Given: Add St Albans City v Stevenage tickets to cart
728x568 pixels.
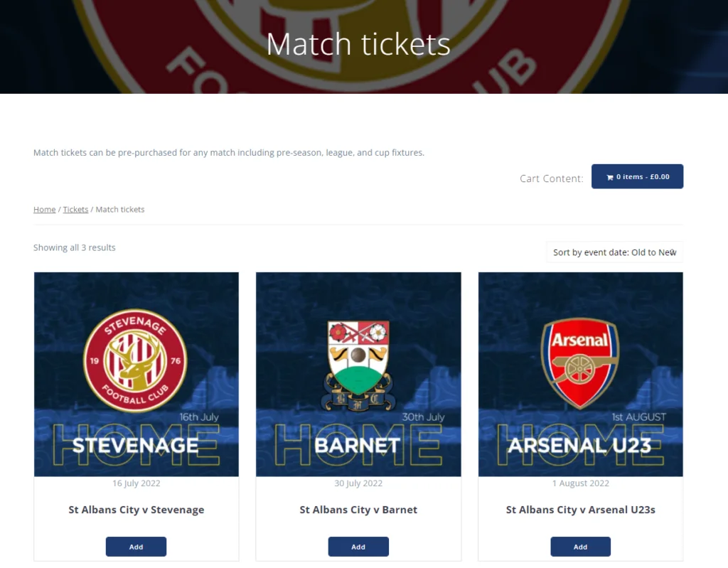Looking at the screenshot, I should click(x=136, y=546).
